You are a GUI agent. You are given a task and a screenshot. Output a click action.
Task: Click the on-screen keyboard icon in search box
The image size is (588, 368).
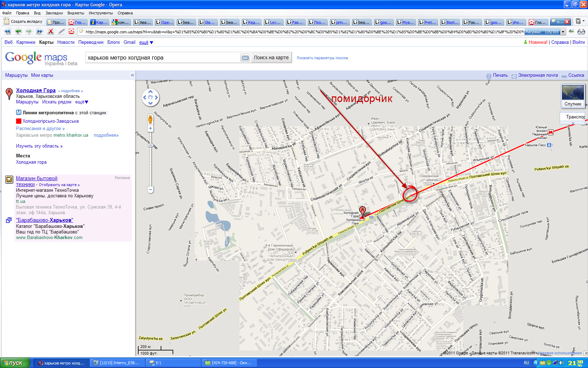tap(245, 58)
